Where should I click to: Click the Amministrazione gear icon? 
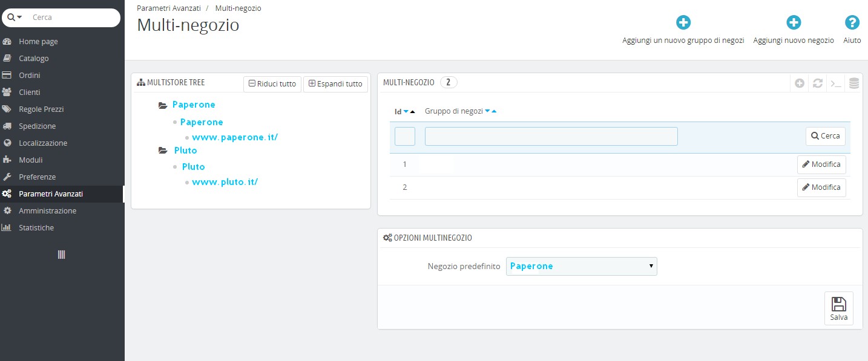[7, 211]
